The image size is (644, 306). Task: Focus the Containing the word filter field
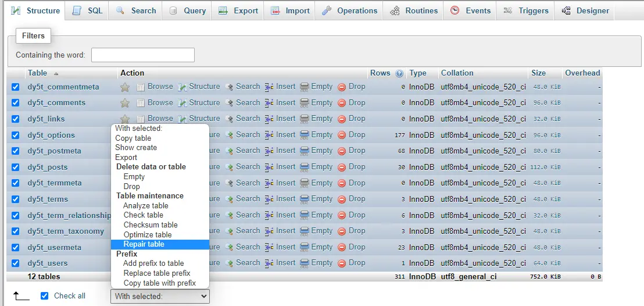pyautogui.click(x=143, y=55)
